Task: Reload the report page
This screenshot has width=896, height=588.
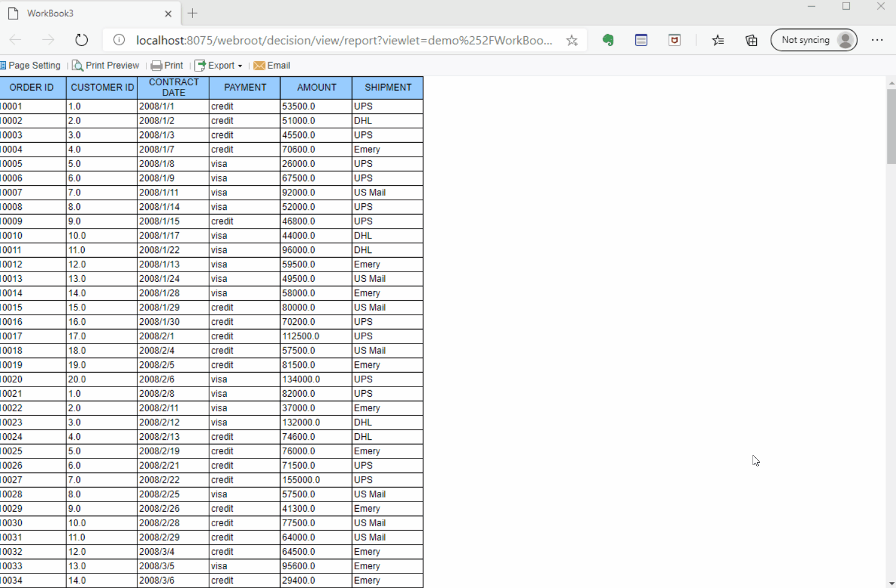Action: click(82, 40)
